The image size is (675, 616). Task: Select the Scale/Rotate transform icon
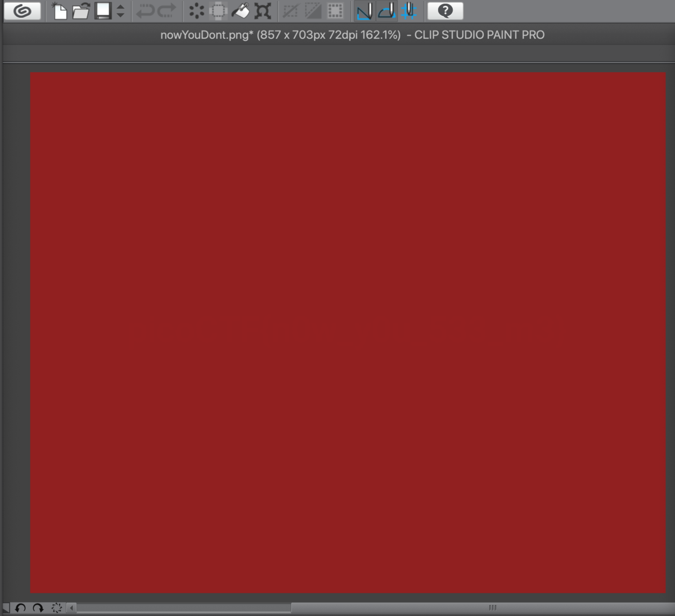click(x=260, y=10)
